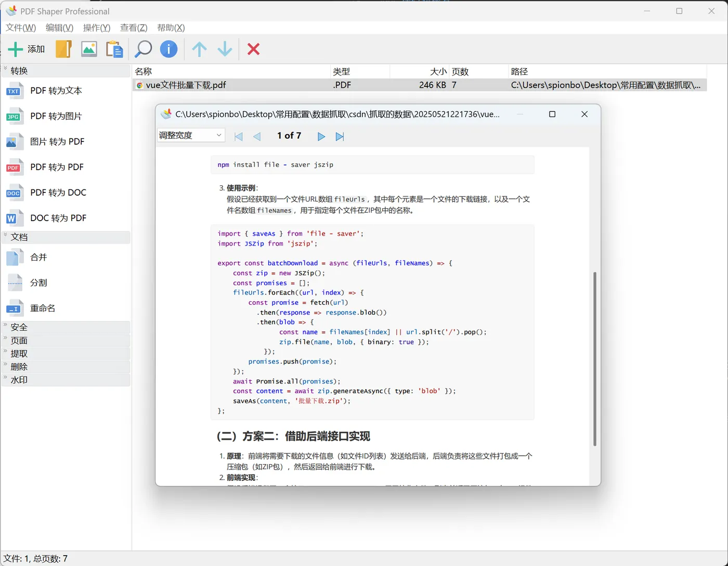Sort by 路径 column header
The image size is (728, 566).
(x=607, y=71)
